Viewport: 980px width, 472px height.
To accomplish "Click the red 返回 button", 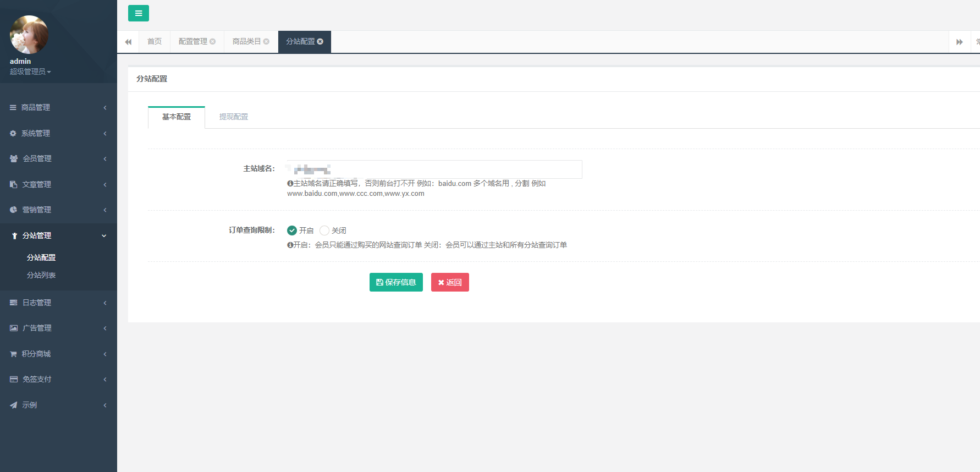I will [450, 282].
